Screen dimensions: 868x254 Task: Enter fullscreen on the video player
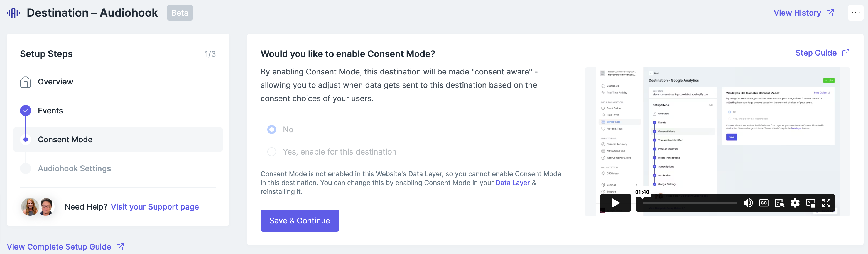coord(826,203)
